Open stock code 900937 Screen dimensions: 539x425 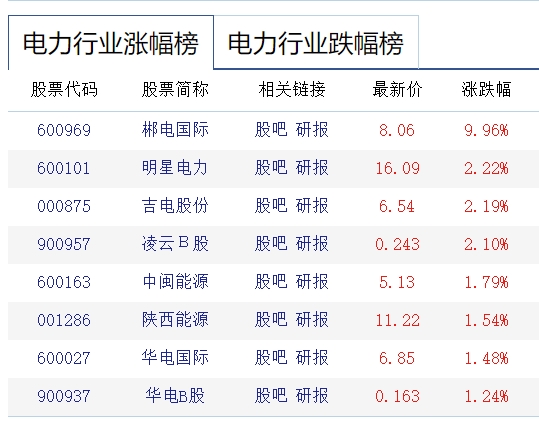[x=64, y=396]
